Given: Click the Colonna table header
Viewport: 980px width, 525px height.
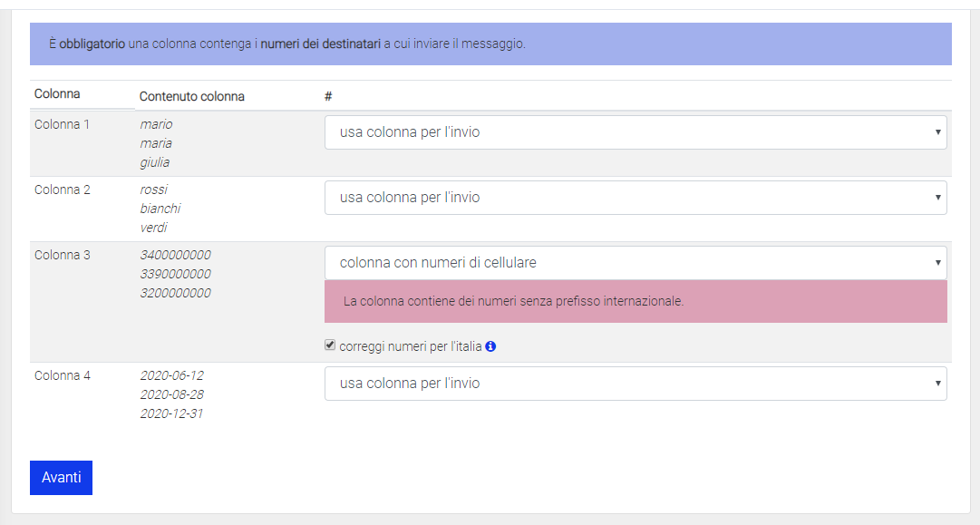Looking at the screenshot, I should tap(57, 93).
